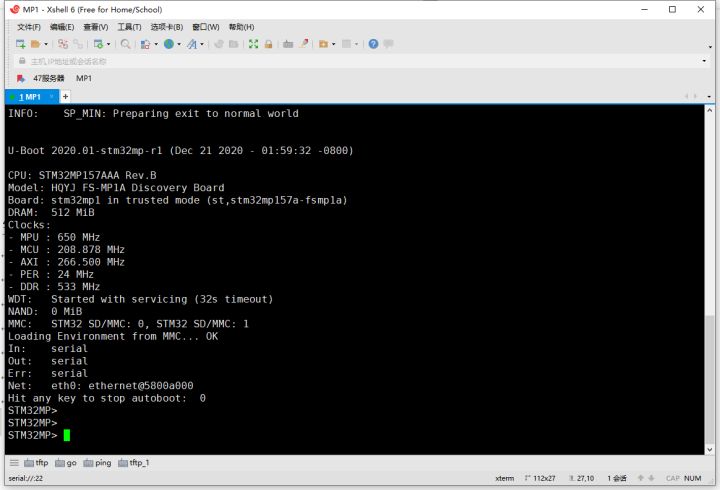Open the 工具(T) menu
Screen dimensions: 720x490
(129, 27)
